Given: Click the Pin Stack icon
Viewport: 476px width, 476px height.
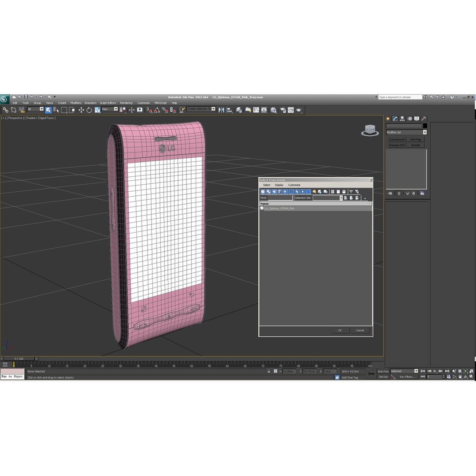Looking at the screenshot, I should tap(390, 193).
